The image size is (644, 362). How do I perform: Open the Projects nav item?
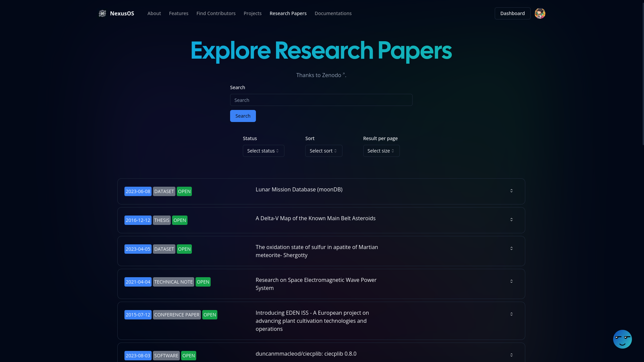(x=252, y=13)
